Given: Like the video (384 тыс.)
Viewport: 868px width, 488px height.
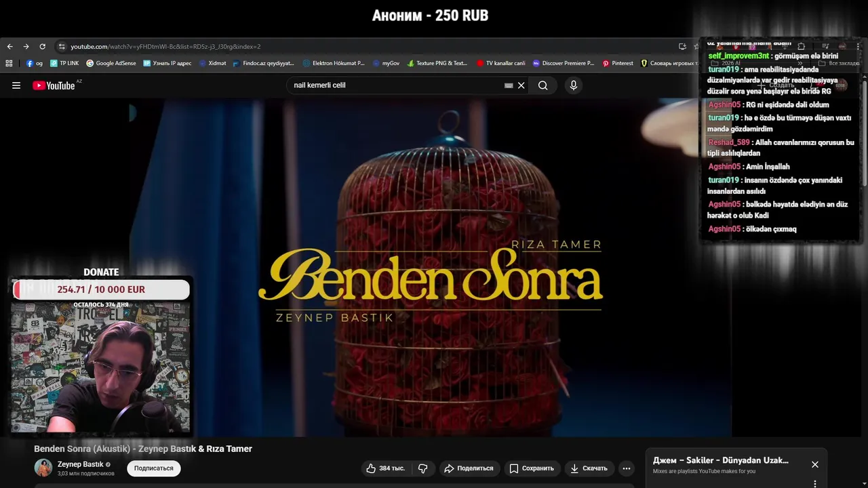Looking at the screenshot, I should coord(385,468).
